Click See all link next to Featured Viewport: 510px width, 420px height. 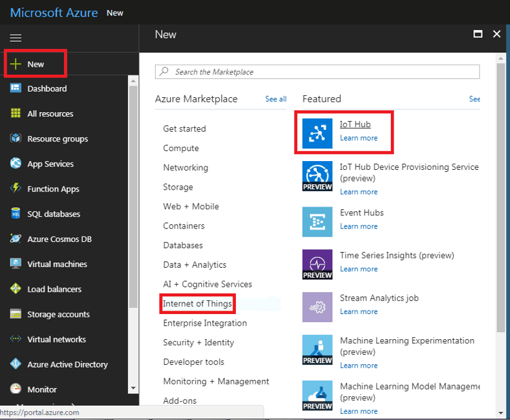[475, 99]
